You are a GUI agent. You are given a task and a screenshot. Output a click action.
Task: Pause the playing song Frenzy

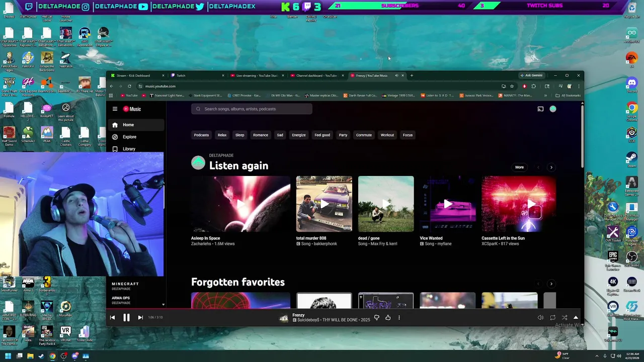(126, 317)
